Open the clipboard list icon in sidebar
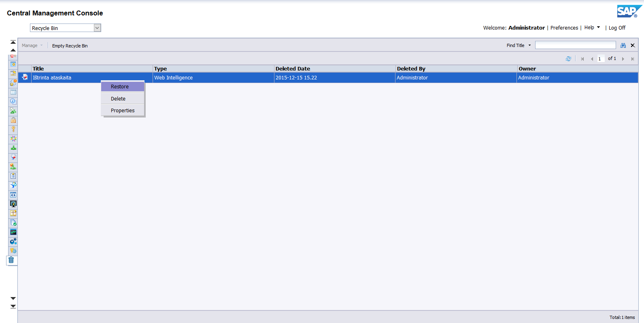This screenshot has width=644, height=323. pos(13,176)
